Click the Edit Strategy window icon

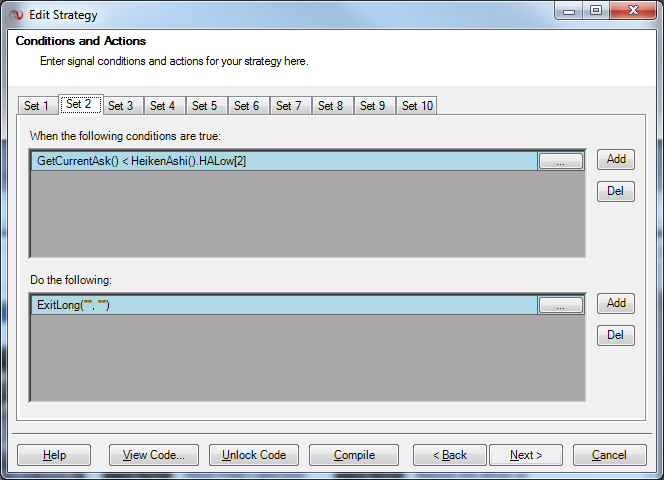[16, 15]
